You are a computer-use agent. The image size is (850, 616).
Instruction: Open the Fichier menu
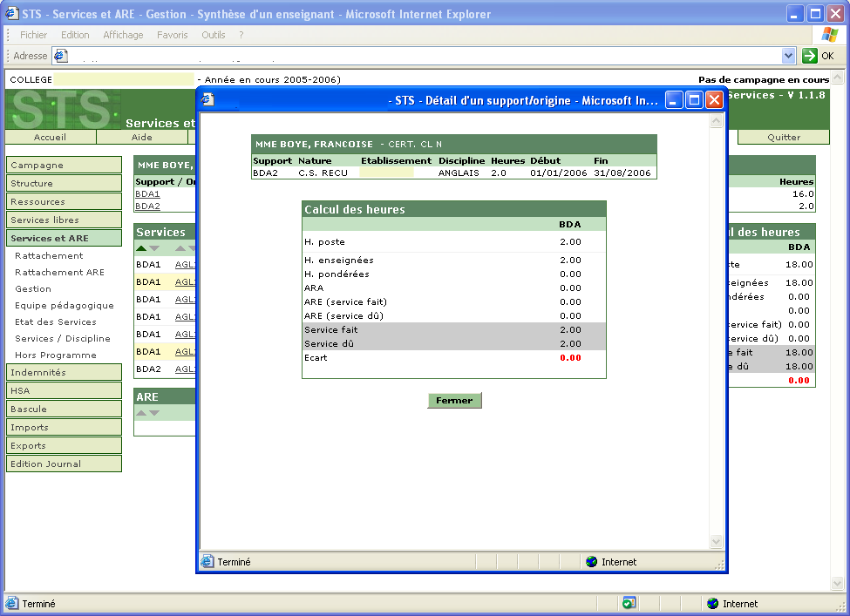coord(34,35)
